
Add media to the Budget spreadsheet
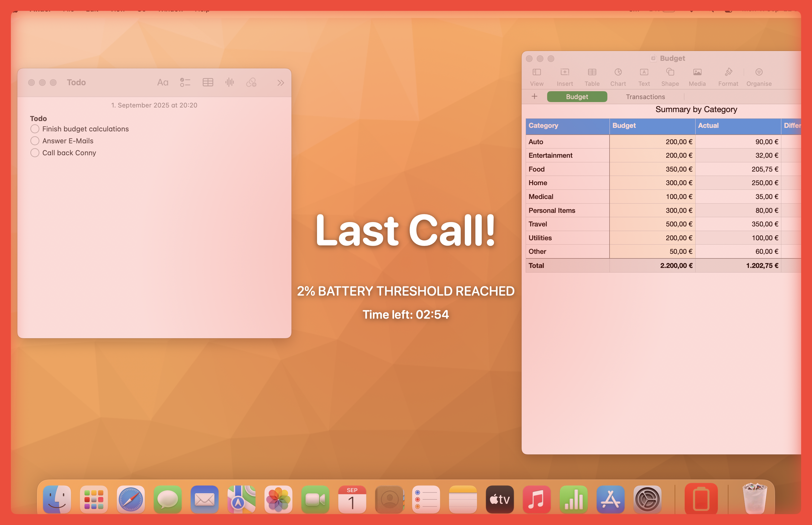697,76
